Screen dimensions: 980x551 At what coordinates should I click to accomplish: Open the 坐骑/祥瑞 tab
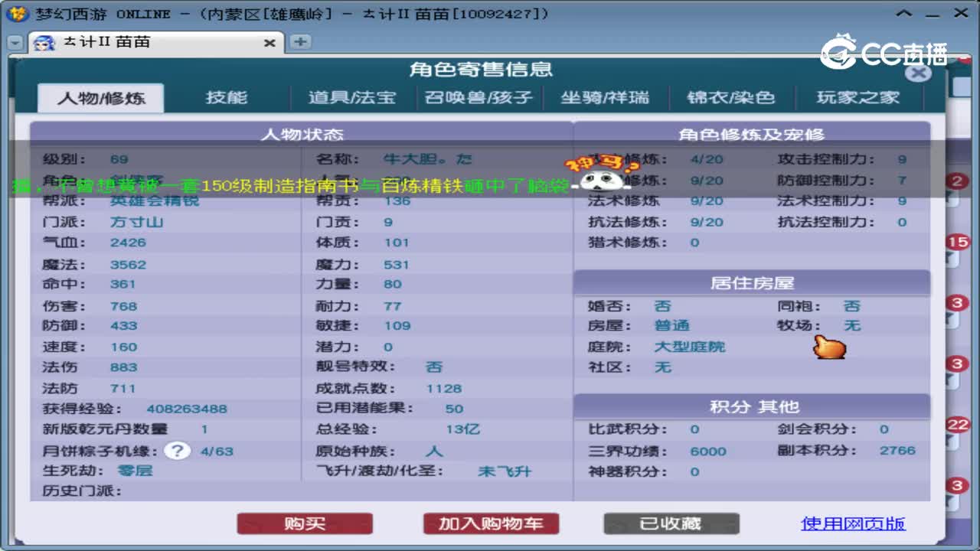click(x=605, y=98)
